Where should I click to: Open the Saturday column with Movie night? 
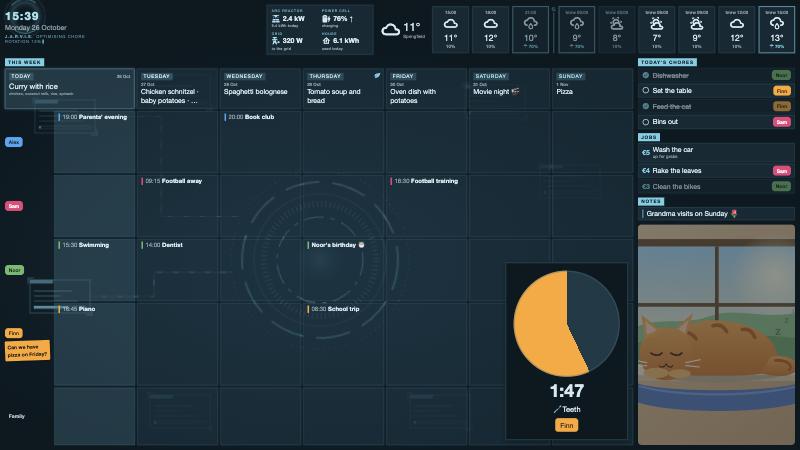(510, 89)
